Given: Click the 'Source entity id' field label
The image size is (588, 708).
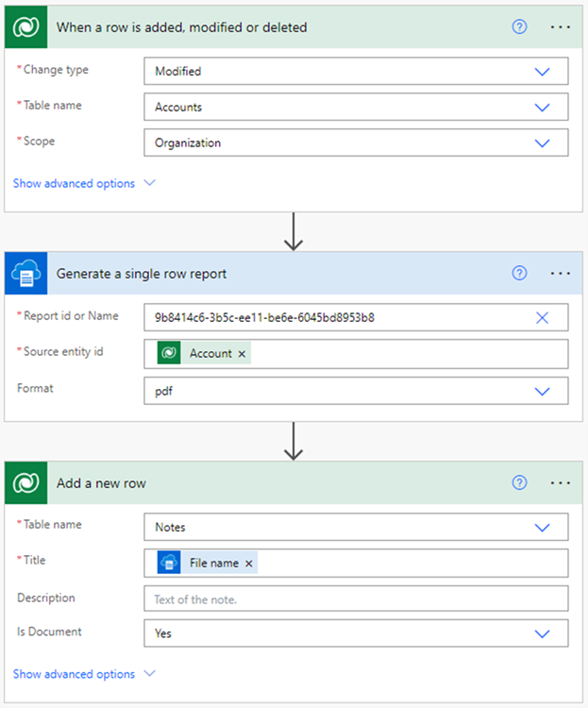Looking at the screenshot, I should [63, 351].
